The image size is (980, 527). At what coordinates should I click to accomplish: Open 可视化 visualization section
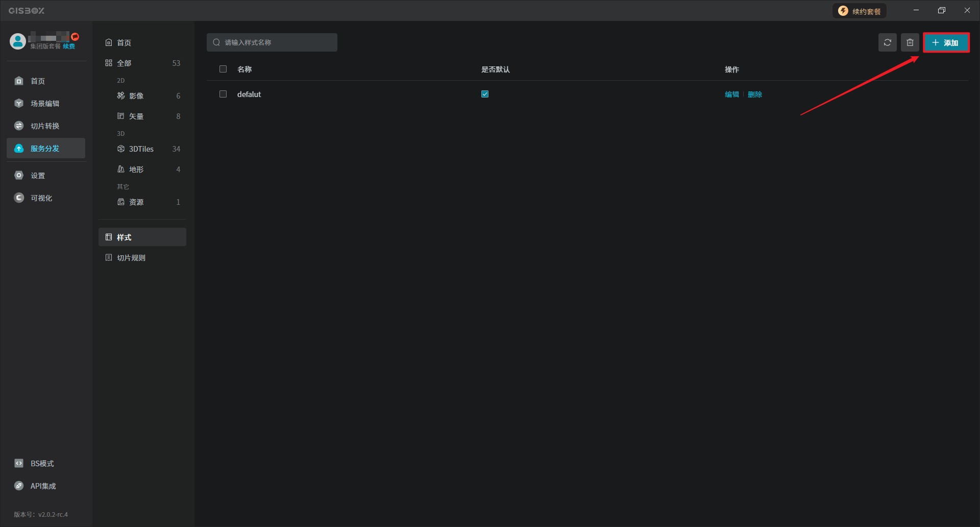point(41,198)
